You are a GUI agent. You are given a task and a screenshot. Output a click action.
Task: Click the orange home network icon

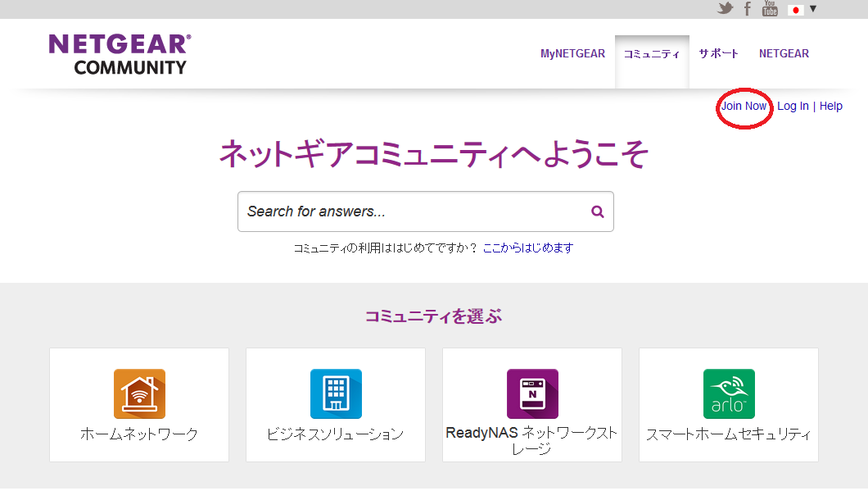139,393
